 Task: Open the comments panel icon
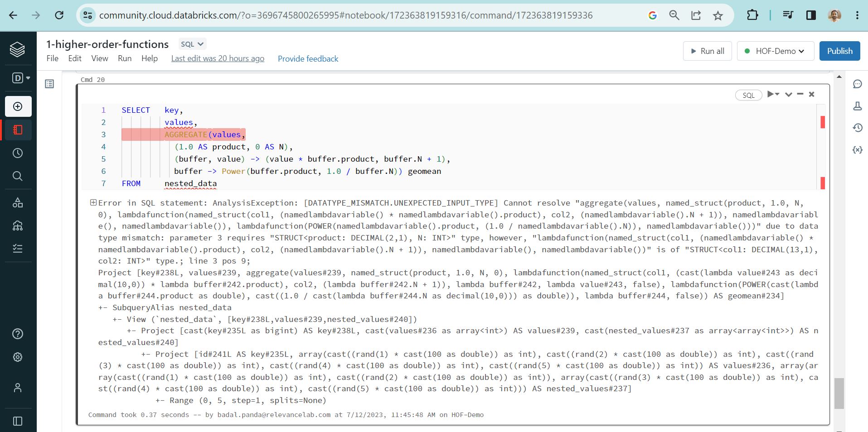click(x=857, y=84)
